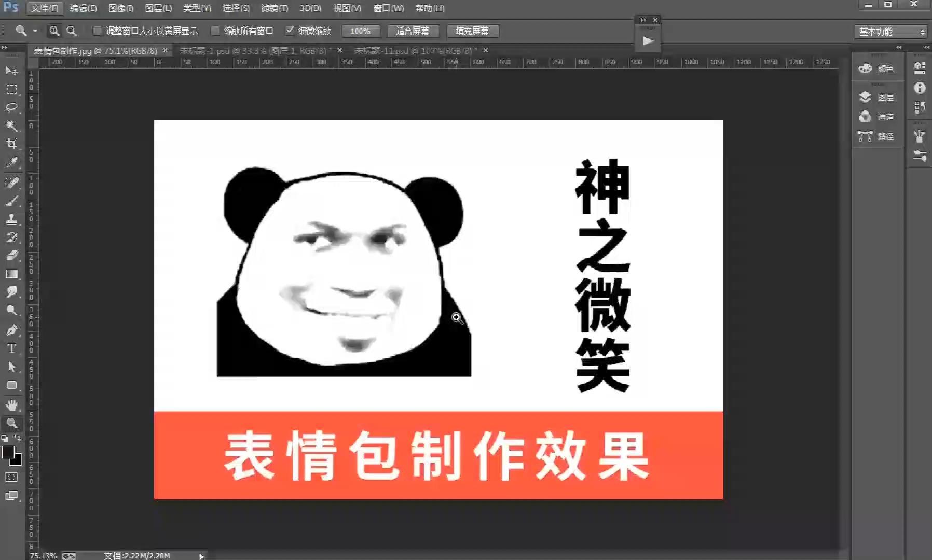The width and height of the screenshot is (932, 560).
Task: Activate Zoom In mode in options bar
Action: (54, 31)
